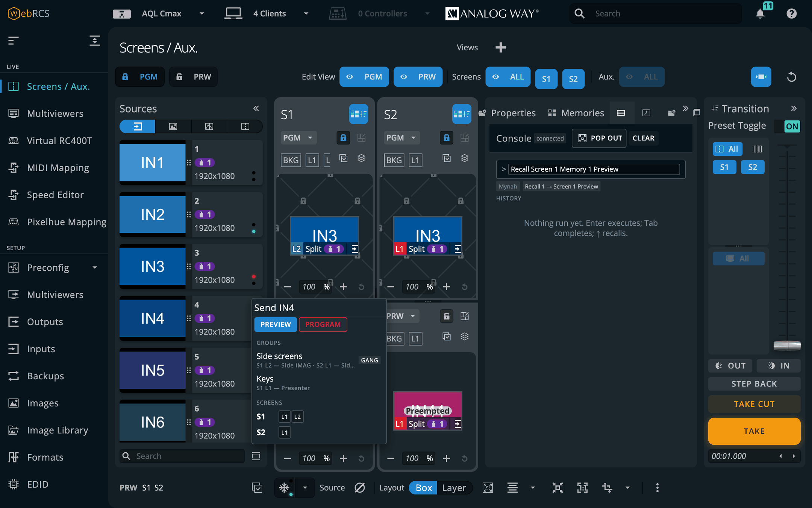Click the expand-arrows icon in bottom toolbar

tap(557, 488)
